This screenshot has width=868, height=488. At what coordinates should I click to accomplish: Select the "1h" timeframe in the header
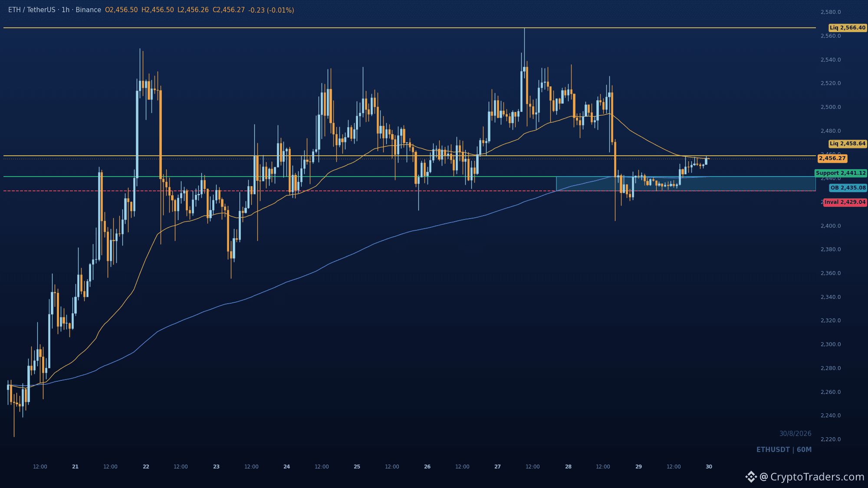(x=66, y=10)
